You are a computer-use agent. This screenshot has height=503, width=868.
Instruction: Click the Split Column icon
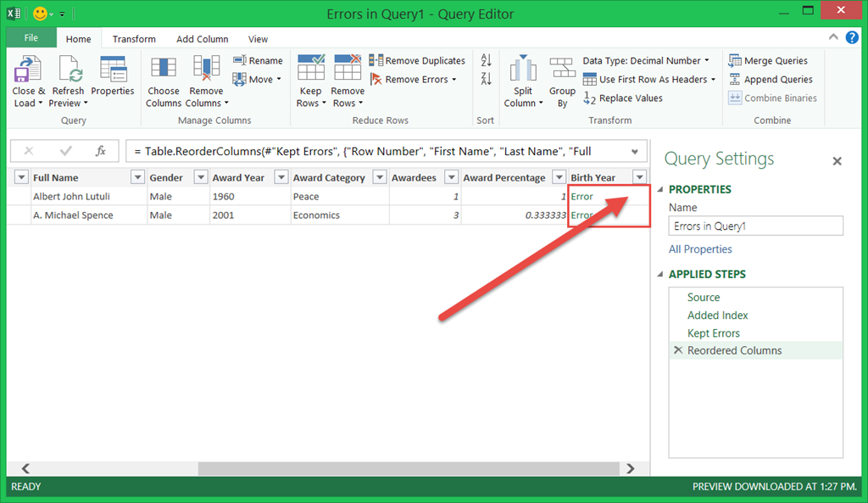click(523, 70)
